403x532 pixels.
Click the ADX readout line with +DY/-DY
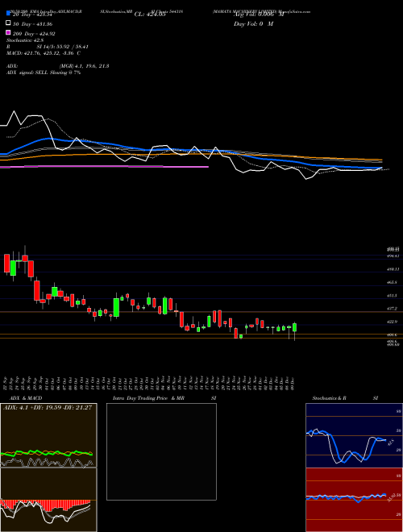click(x=48, y=408)
